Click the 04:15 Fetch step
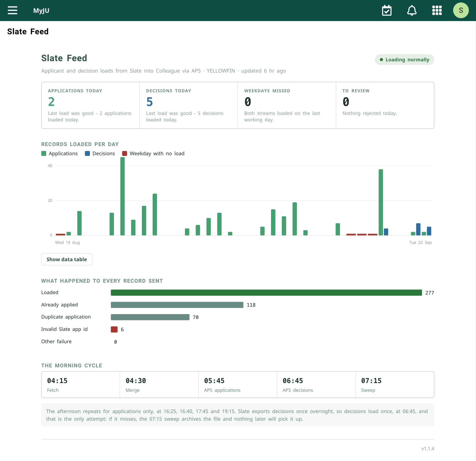Viewport: 476px width, 461px height. tap(81, 385)
